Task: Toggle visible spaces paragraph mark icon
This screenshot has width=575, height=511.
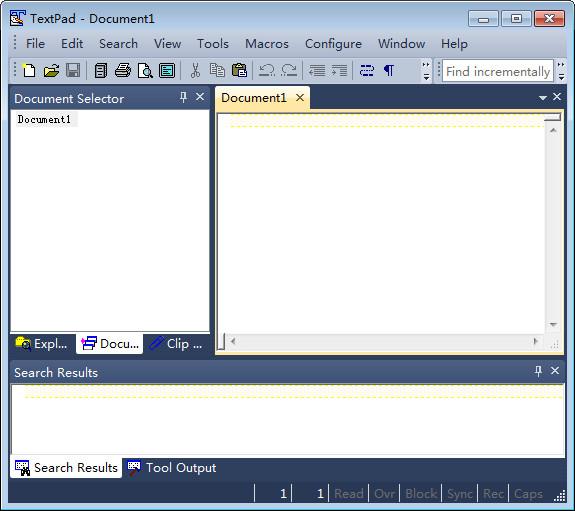Action: [389, 70]
